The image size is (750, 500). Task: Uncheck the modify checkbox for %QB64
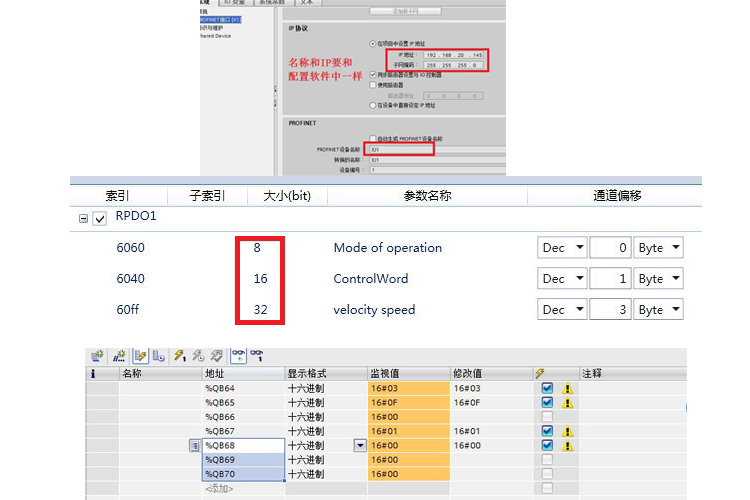point(548,388)
